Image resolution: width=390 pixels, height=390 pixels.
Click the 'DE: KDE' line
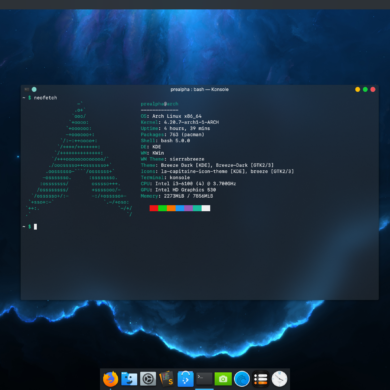(x=151, y=147)
